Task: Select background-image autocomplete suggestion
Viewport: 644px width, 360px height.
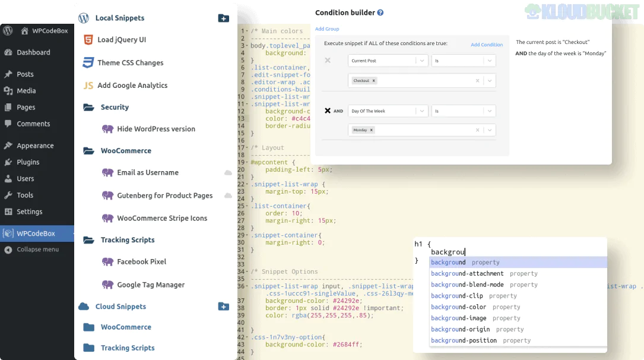Action: 518,318
